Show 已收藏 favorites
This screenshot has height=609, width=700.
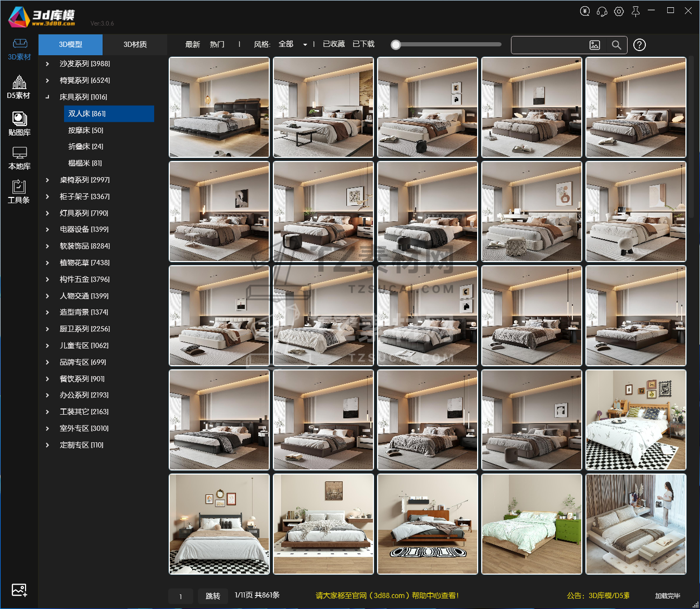[x=334, y=44]
